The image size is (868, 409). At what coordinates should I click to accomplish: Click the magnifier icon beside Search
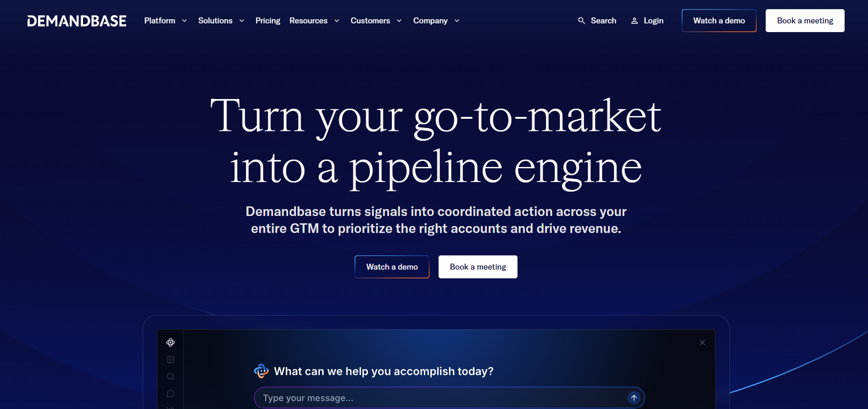(x=581, y=21)
